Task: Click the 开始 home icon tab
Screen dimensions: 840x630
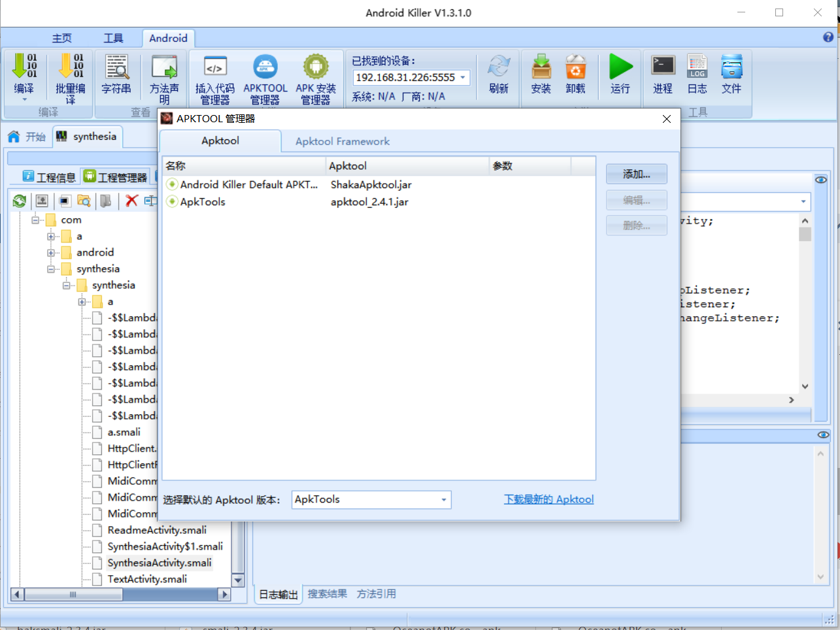Action: point(27,137)
